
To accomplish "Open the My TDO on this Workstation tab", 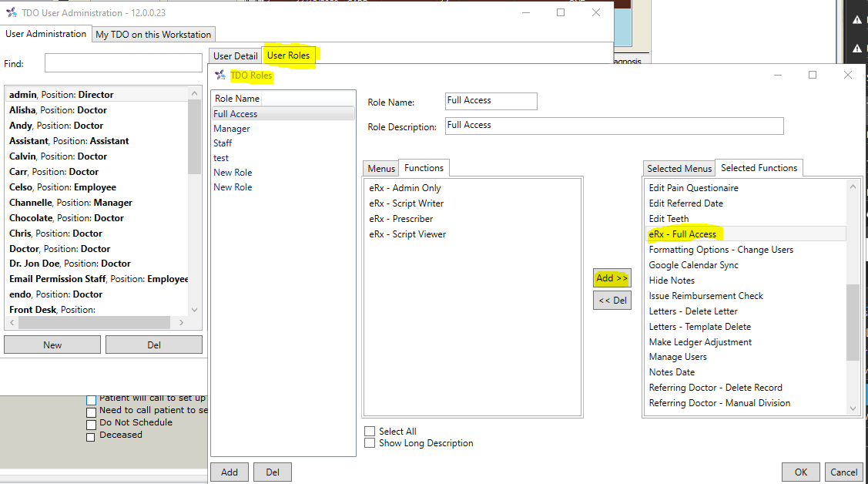I will tap(153, 34).
